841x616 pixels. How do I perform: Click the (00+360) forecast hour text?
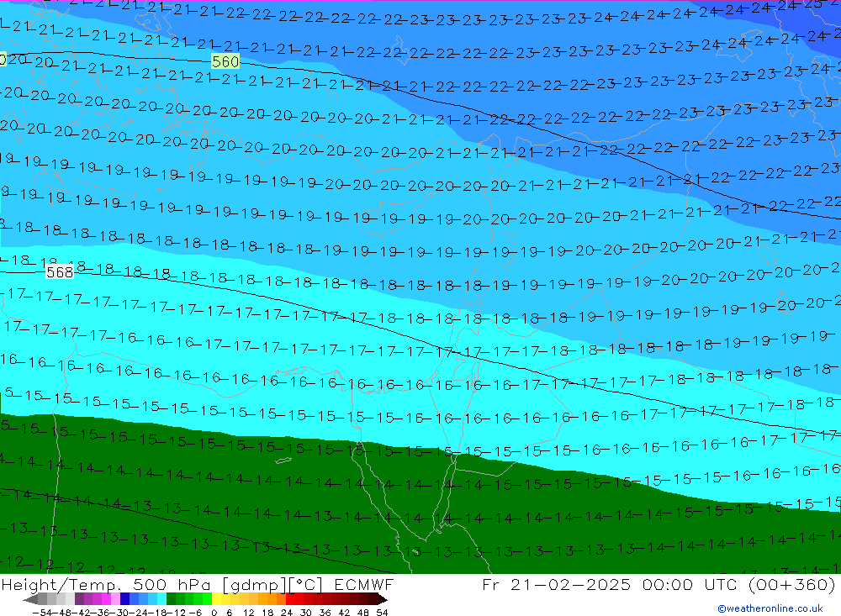792,584
